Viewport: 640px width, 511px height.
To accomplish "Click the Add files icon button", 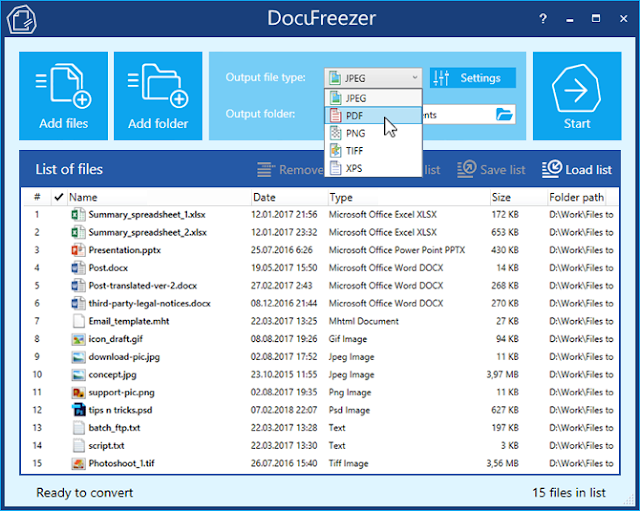I will point(63,96).
